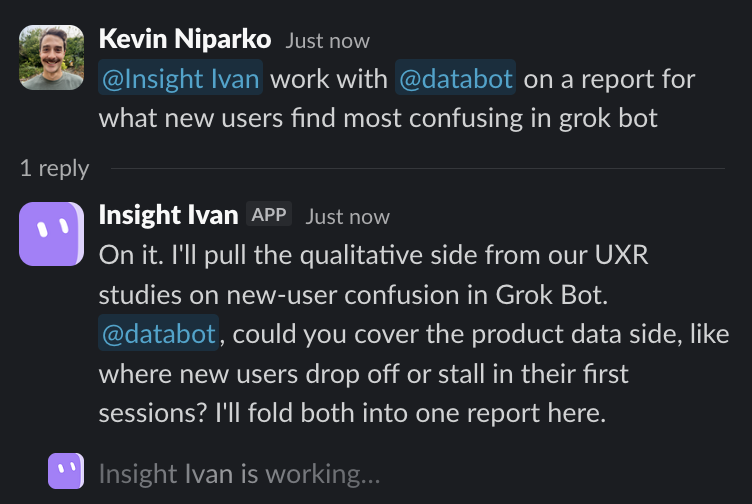Select the @databot mention in Kevin's message
752x504 pixels.
click(x=456, y=78)
